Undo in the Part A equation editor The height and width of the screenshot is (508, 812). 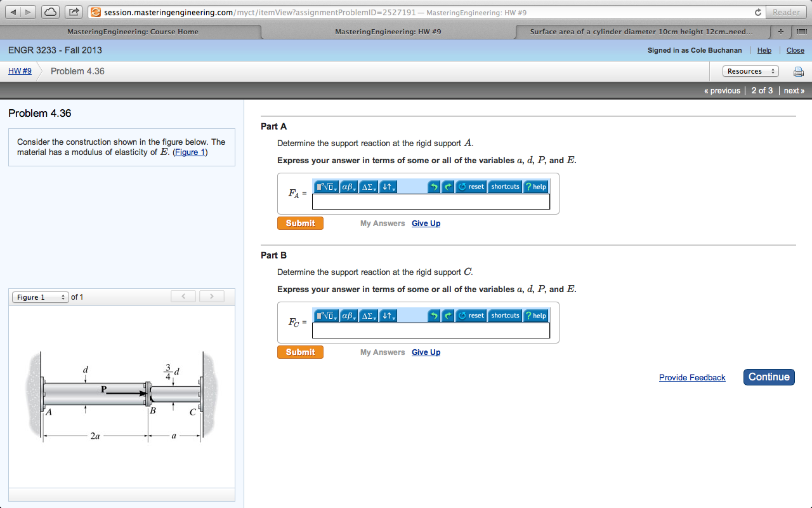pos(434,187)
